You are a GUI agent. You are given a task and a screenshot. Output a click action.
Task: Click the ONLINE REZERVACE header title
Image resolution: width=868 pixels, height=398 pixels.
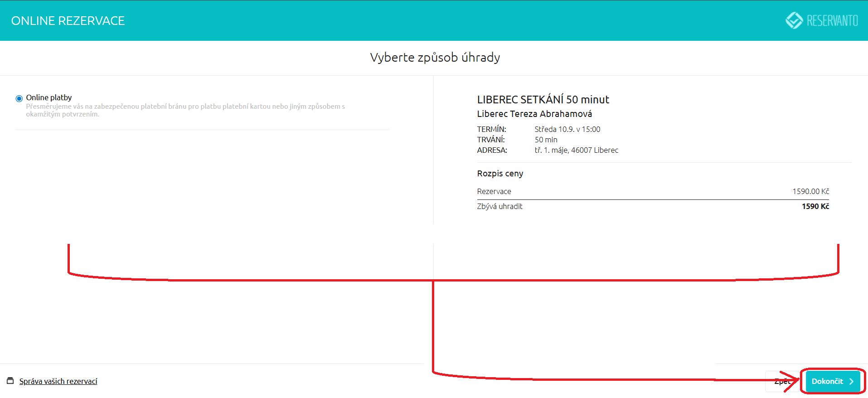point(68,21)
